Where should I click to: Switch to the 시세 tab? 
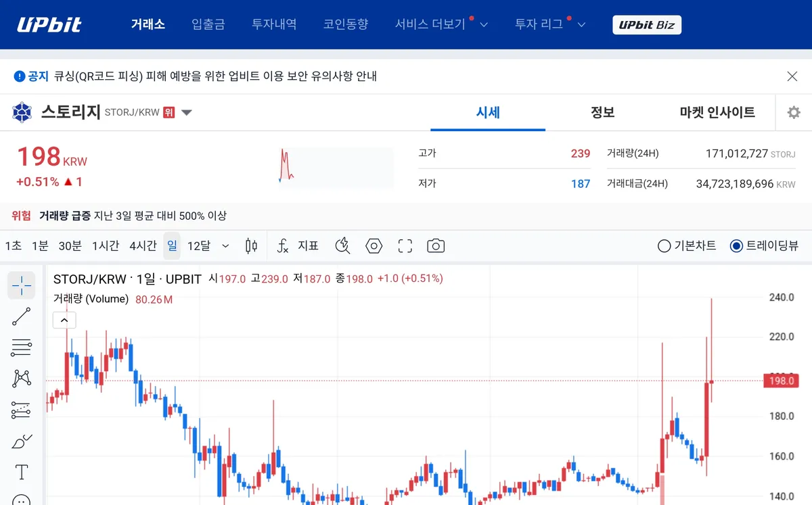pyautogui.click(x=488, y=113)
